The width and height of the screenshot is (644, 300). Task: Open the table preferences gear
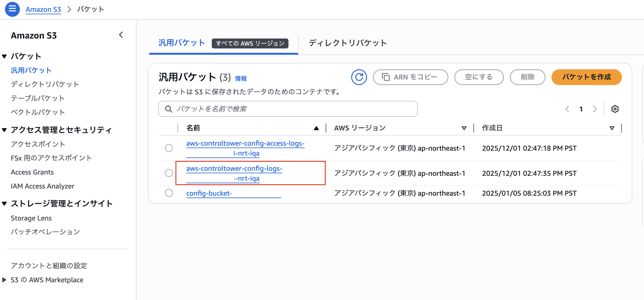click(615, 109)
